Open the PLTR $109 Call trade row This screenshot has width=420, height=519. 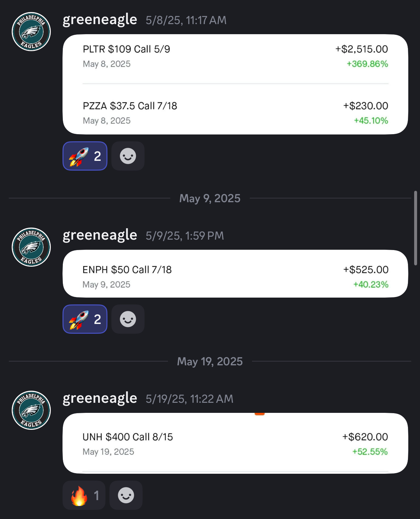pos(235,56)
